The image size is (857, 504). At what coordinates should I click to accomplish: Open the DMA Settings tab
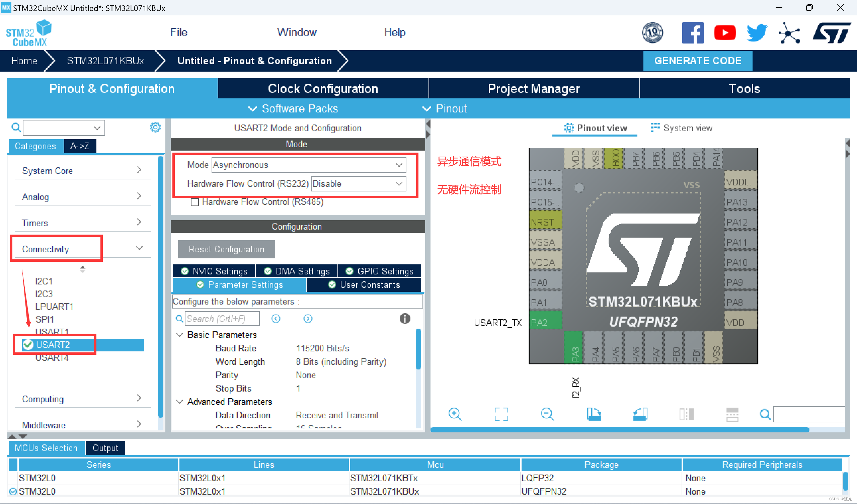click(296, 271)
